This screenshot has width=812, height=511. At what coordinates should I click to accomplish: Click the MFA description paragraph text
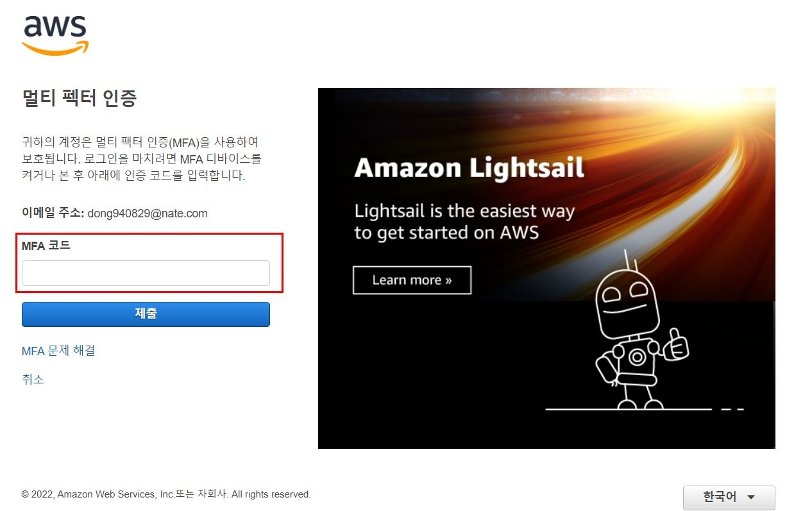[x=142, y=158]
